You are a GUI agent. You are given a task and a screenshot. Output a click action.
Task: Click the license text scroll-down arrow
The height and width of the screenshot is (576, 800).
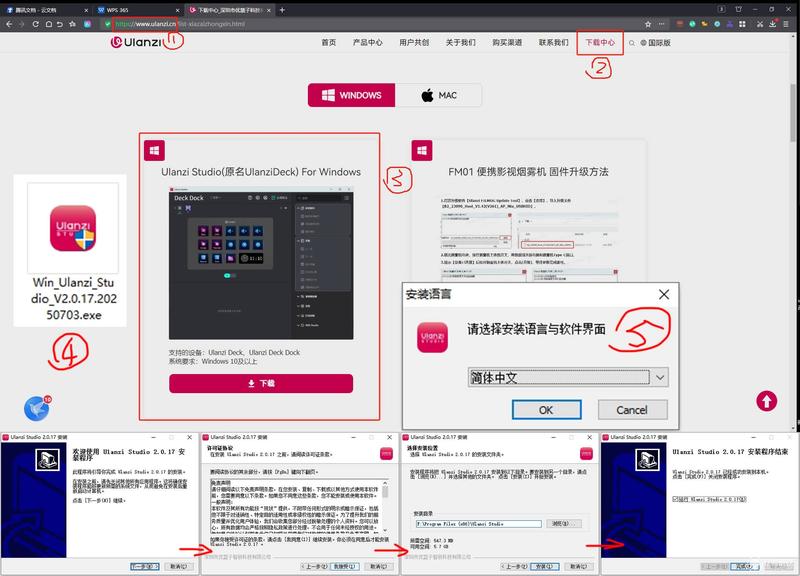pos(385,530)
